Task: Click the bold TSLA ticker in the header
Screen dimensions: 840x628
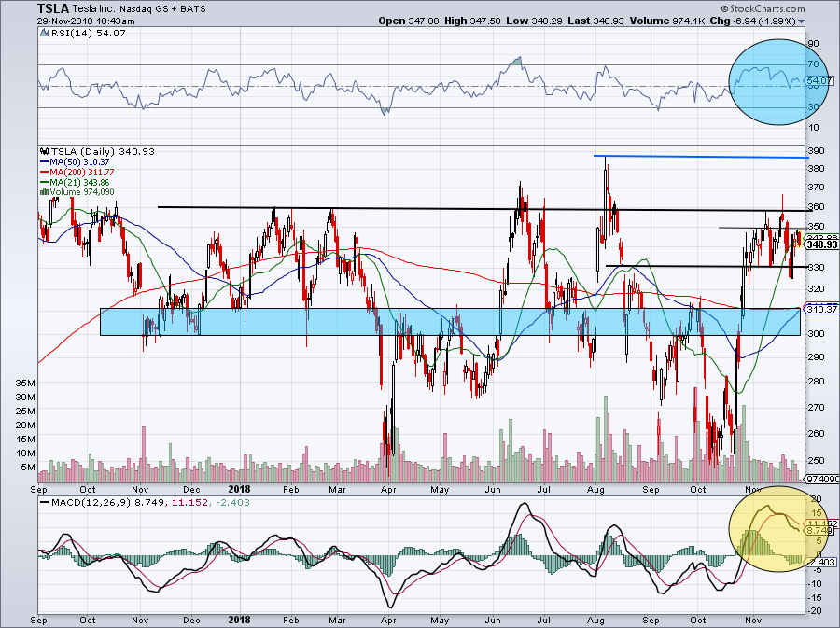Action: (53, 8)
